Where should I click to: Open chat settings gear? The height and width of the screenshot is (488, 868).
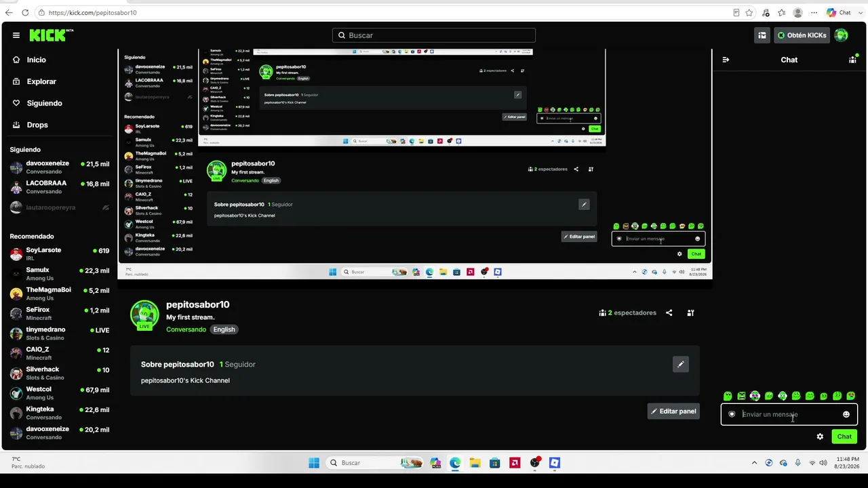tap(820, 436)
